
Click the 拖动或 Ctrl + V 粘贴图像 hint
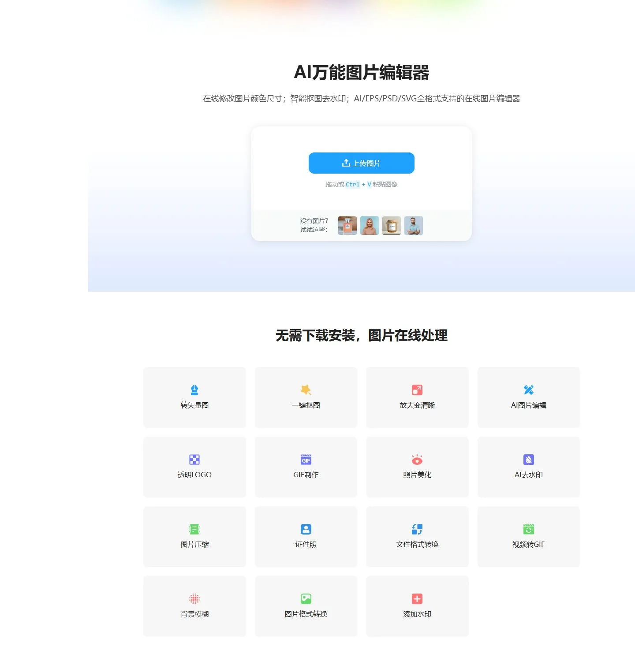[x=362, y=184]
